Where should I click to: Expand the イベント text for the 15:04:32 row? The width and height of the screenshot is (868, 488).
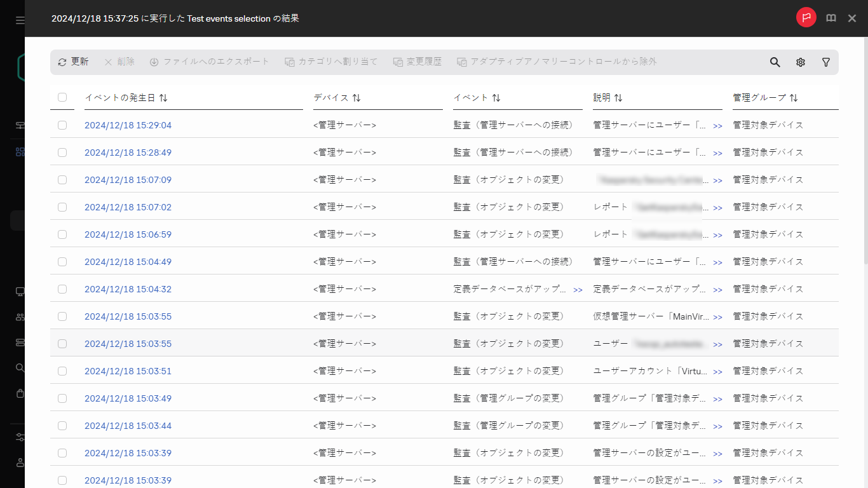coord(578,289)
